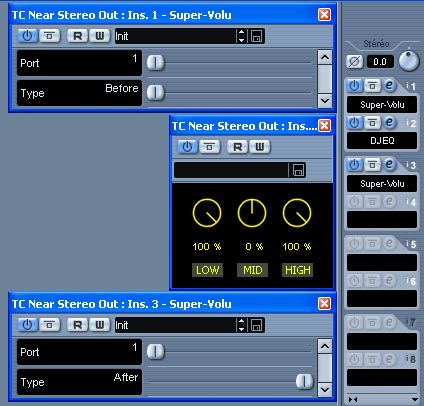Image resolution: width=424 pixels, height=406 pixels.
Task: Enable Read automation in Ins. 1 window
Action: 77,36
